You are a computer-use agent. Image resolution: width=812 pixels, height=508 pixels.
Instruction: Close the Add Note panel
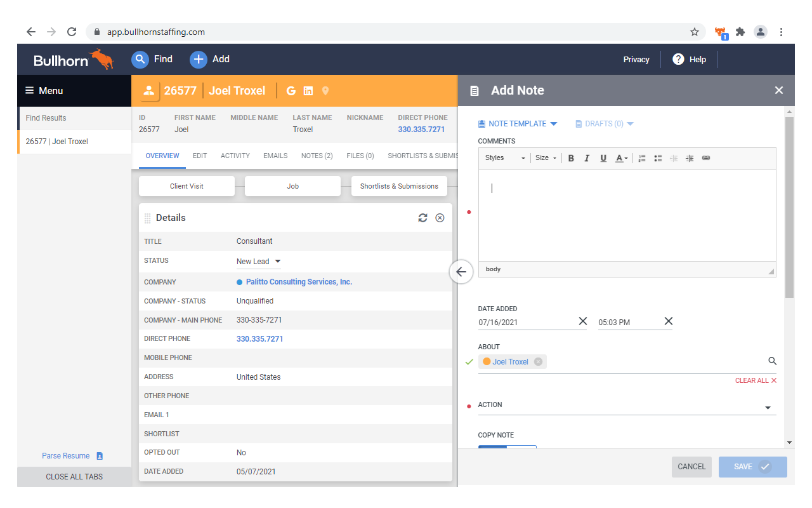tap(779, 91)
